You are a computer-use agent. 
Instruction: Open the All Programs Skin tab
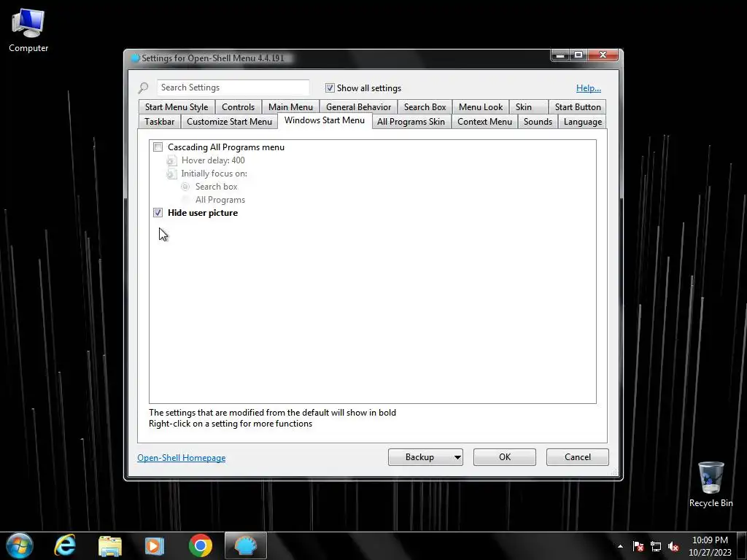pyautogui.click(x=411, y=122)
